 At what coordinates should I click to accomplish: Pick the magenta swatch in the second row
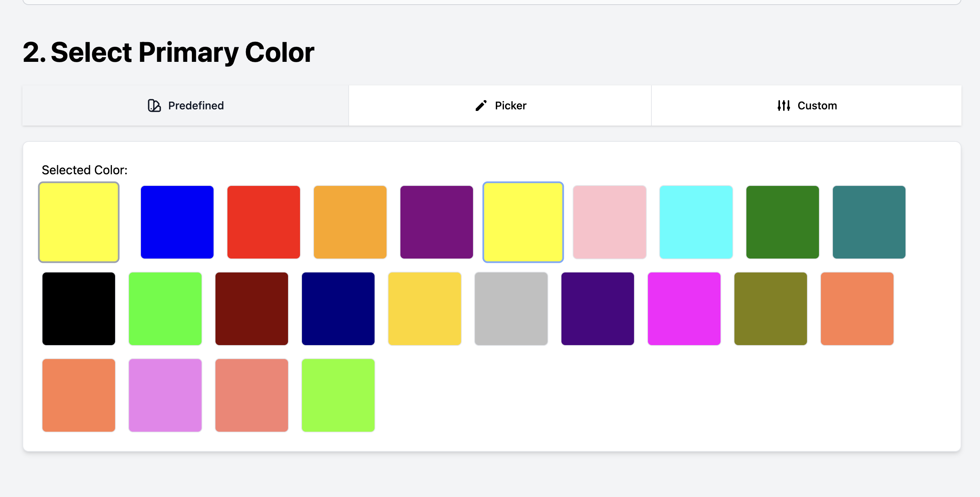684,309
